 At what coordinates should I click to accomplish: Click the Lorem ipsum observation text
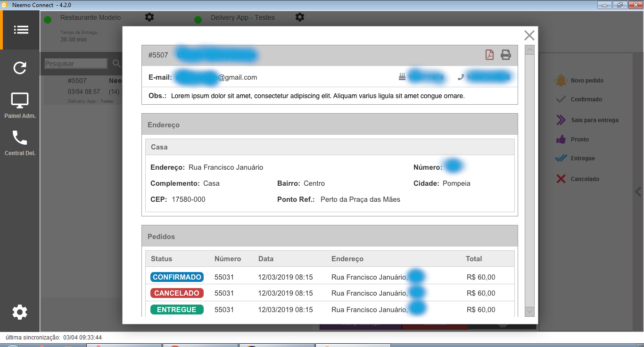(318, 96)
